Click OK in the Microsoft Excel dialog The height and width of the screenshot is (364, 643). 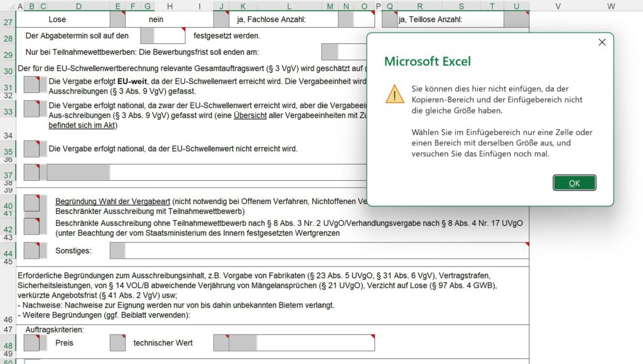pyautogui.click(x=574, y=183)
